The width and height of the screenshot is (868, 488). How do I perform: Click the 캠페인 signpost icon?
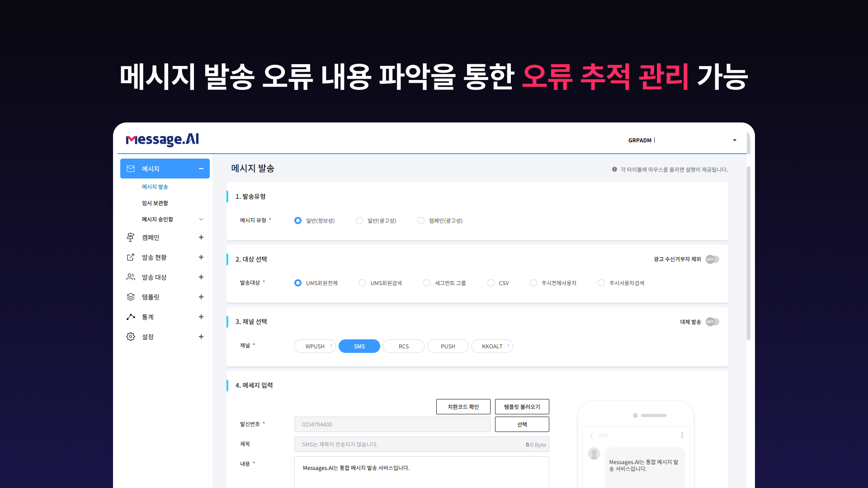[131, 237]
